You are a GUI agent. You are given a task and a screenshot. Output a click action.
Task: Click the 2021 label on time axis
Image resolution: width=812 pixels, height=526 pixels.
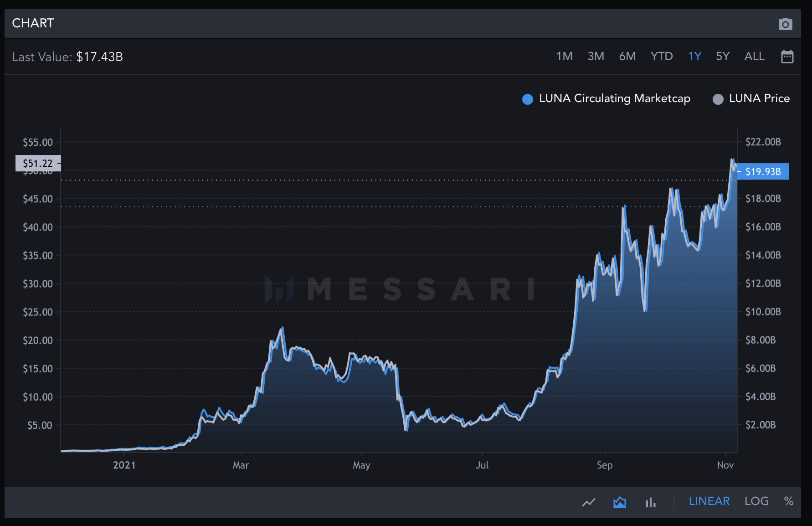(124, 465)
